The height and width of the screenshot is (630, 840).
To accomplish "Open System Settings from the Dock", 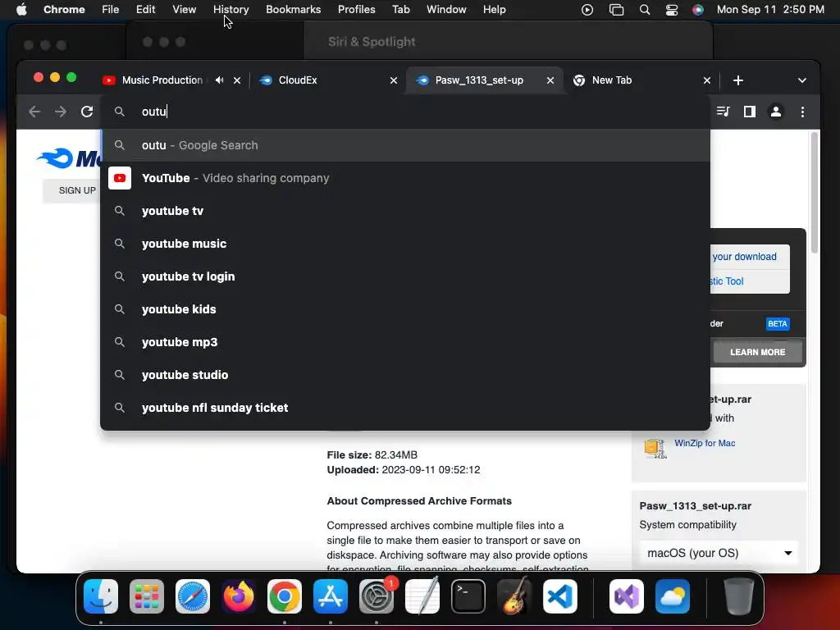I will 376,596.
